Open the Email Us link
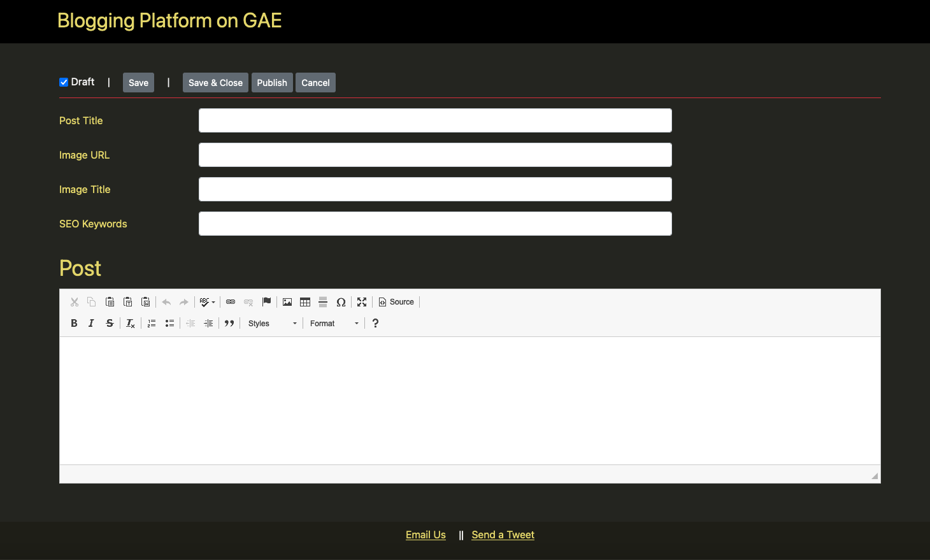The image size is (930, 560). tap(426, 535)
